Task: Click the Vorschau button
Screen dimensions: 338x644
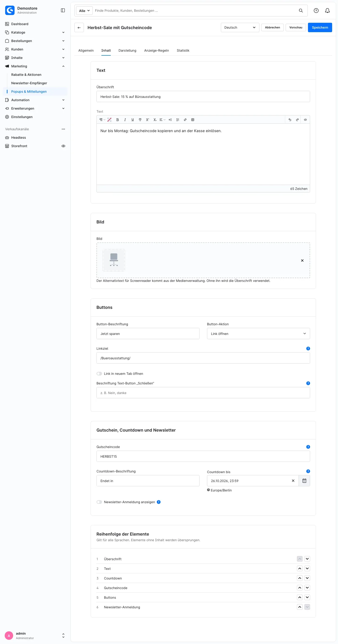Action: [296, 27]
